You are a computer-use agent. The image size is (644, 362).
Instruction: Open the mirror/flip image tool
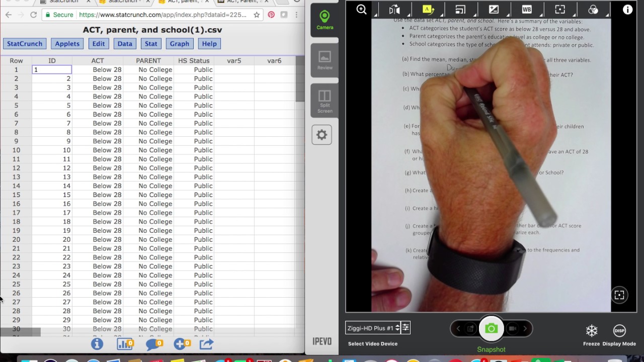(x=394, y=10)
